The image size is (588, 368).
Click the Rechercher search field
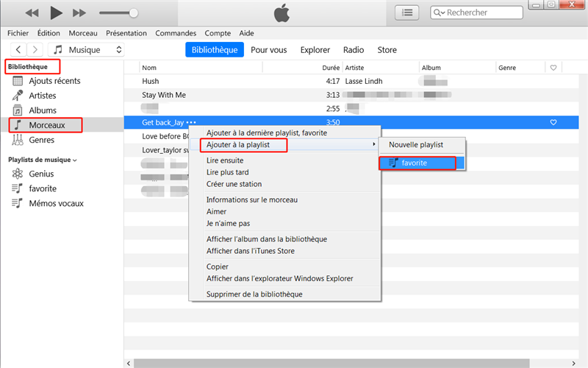coord(476,13)
